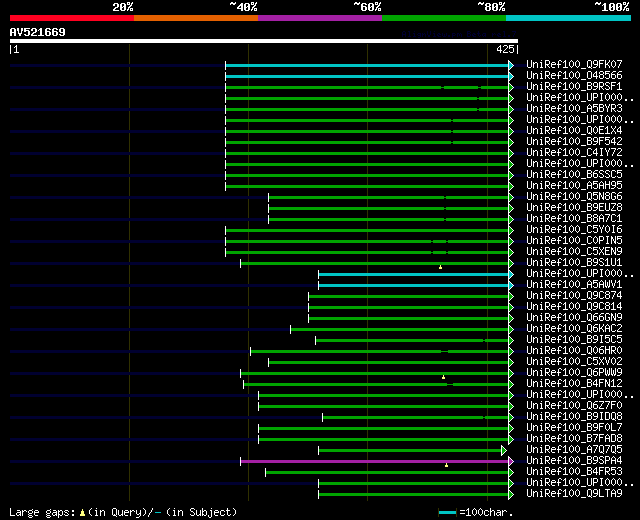This screenshot has width=640, height=520.
Task: Click the yellow gap marker in B9SPA4 row
Action: click(447, 465)
